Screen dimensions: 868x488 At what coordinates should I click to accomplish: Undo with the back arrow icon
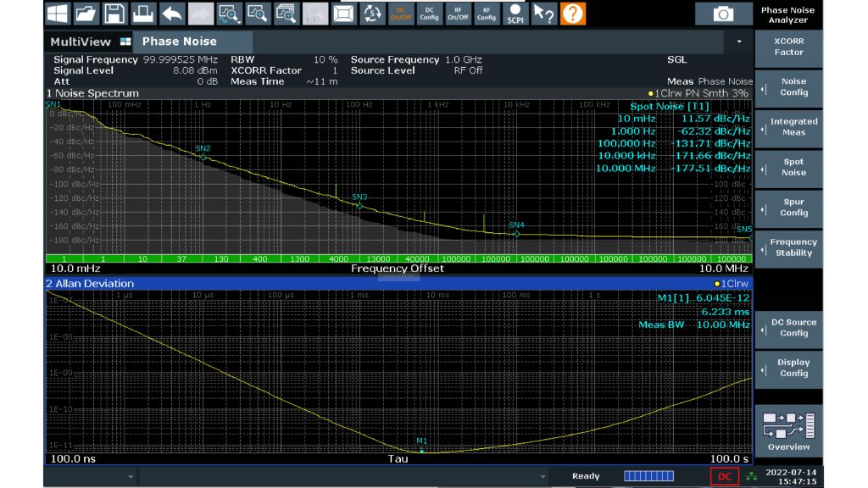coord(172,14)
